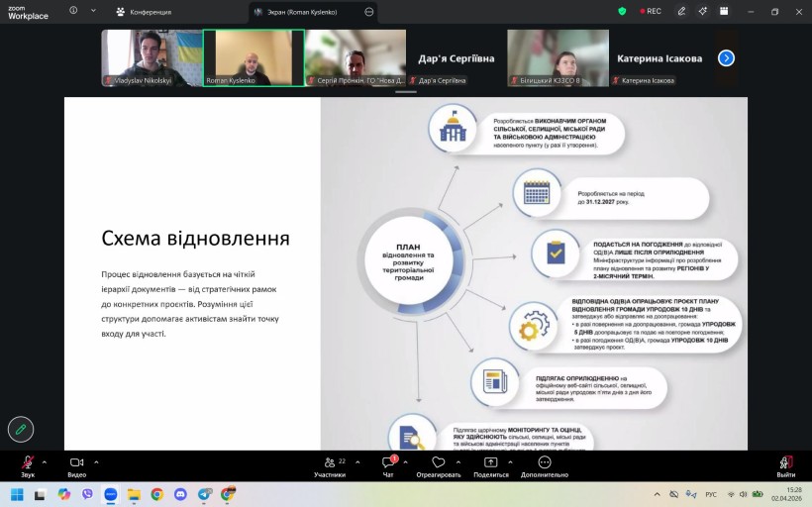Image resolution: width=812 pixels, height=507 pixels.
Task: Unmute the microphone (Звук)
Action: click(x=28, y=466)
